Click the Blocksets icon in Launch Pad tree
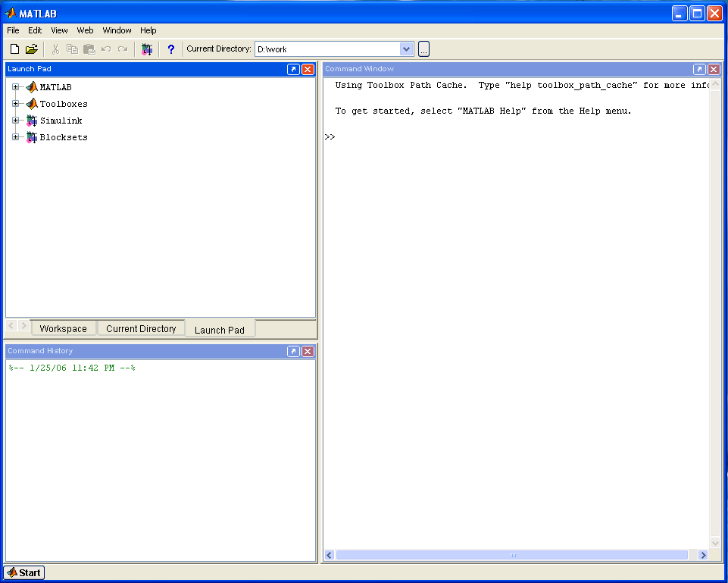The width and height of the screenshot is (728, 583). (x=32, y=137)
